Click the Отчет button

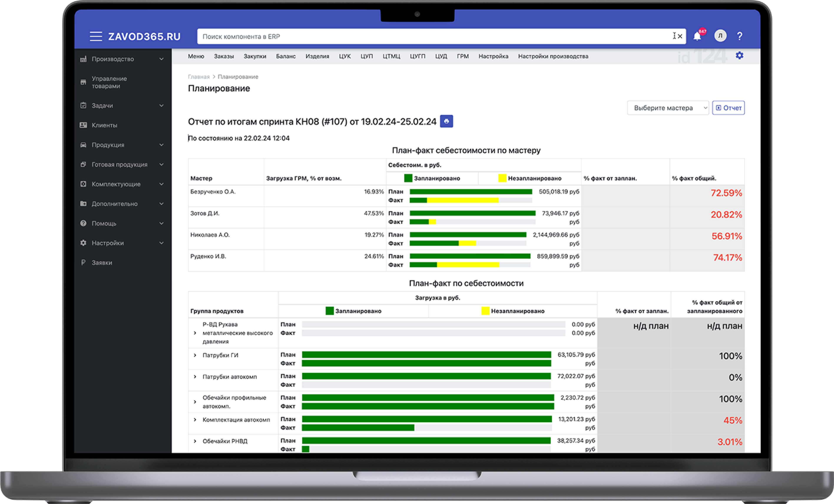click(x=728, y=108)
